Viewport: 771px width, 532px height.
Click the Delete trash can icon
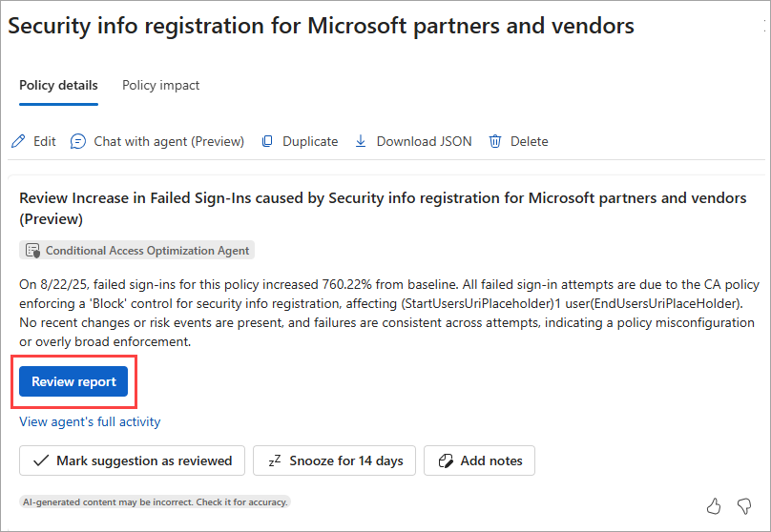tap(495, 141)
